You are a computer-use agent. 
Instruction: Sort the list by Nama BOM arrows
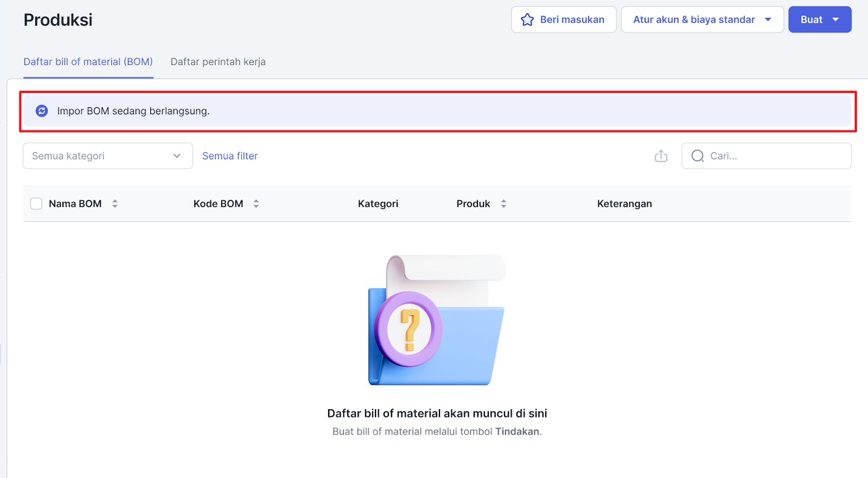point(115,204)
